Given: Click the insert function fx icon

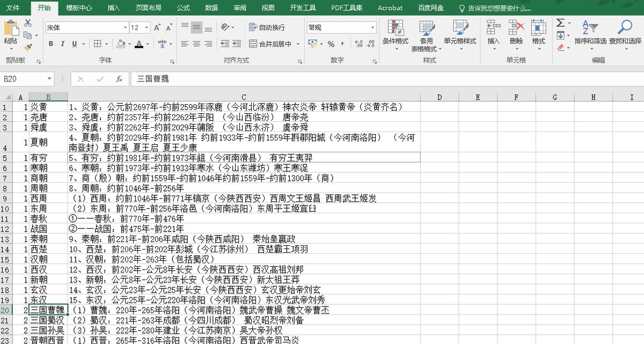Looking at the screenshot, I should (119, 79).
